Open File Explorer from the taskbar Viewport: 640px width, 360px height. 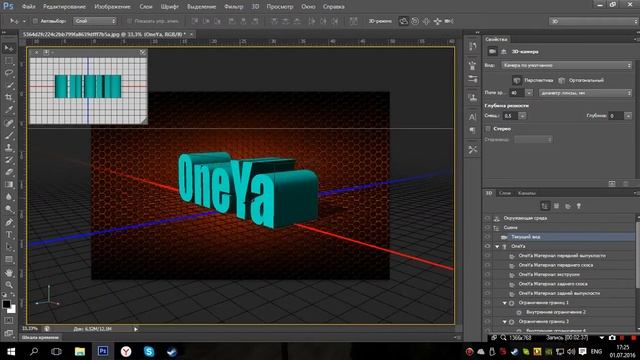[x=80, y=351]
